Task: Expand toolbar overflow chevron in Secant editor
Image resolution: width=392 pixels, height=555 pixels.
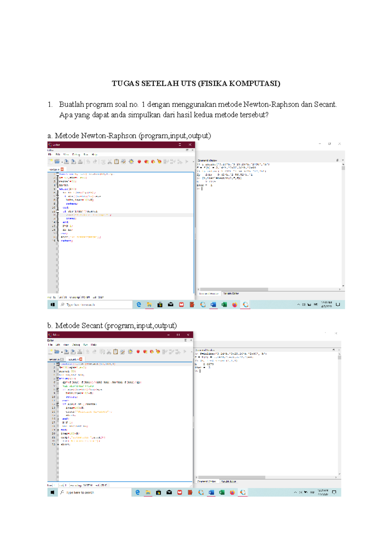Action: [191, 352]
